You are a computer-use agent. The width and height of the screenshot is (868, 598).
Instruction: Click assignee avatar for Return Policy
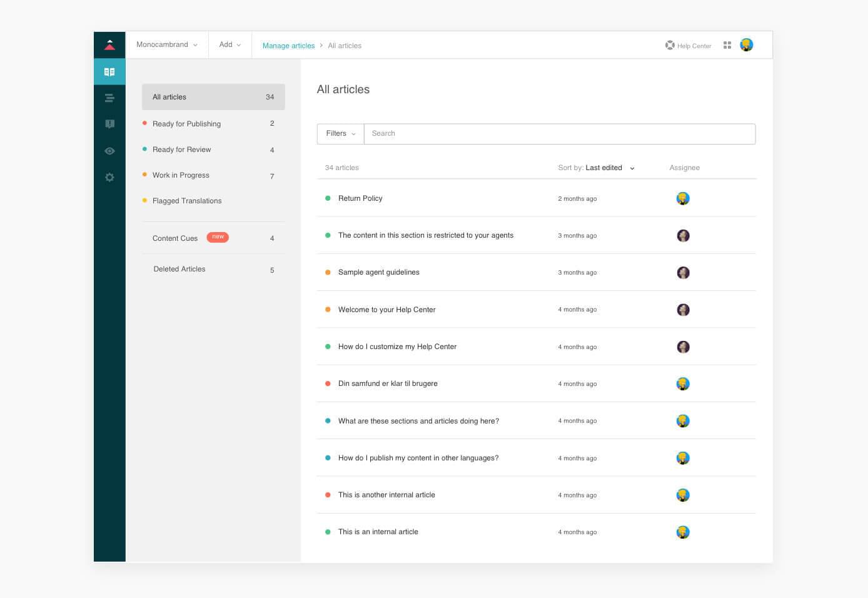click(683, 198)
